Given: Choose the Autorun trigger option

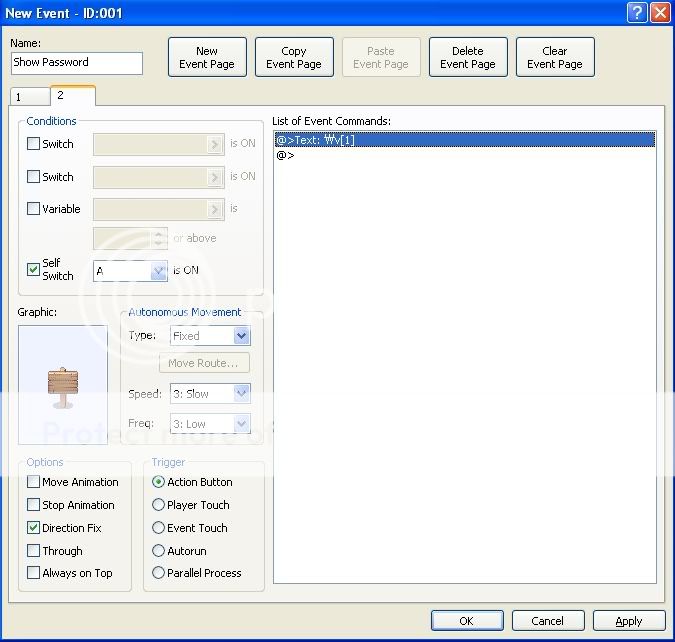Looking at the screenshot, I should click(x=158, y=551).
